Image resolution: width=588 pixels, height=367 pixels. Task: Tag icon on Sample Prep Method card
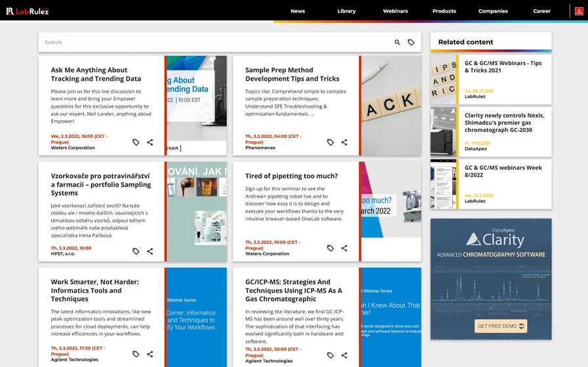click(330, 142)
